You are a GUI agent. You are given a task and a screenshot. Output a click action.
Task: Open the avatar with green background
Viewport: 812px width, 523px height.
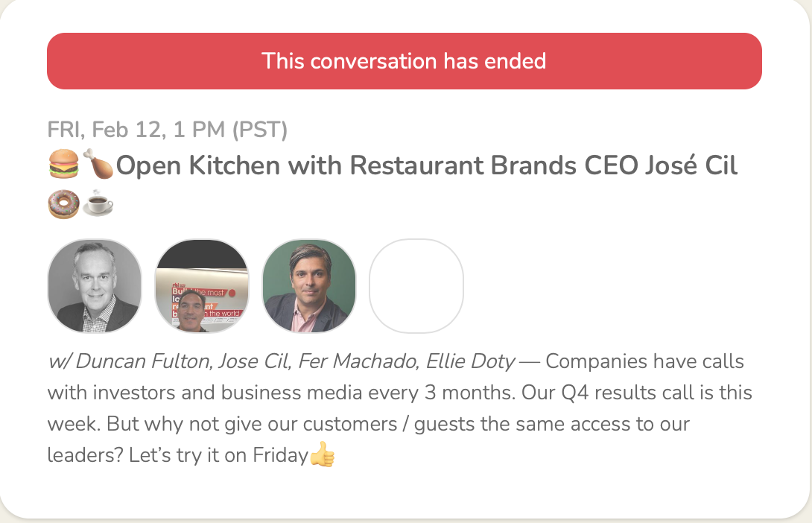click(309, 286)
